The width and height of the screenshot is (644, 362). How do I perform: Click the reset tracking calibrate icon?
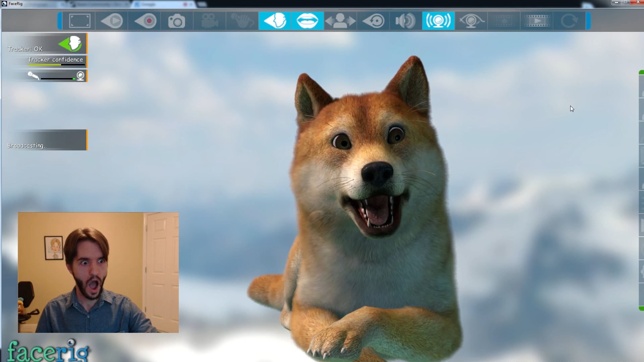(x=373, y=21)
